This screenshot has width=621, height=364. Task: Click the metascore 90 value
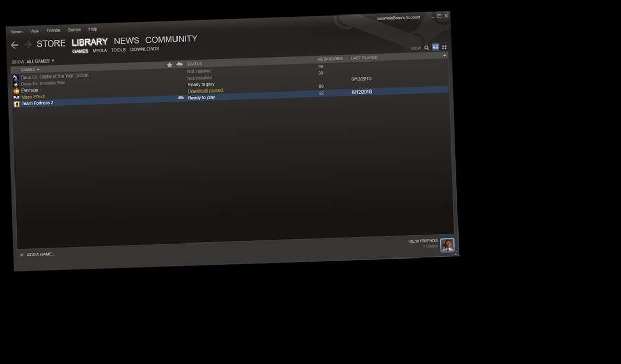tap(321, 67)
